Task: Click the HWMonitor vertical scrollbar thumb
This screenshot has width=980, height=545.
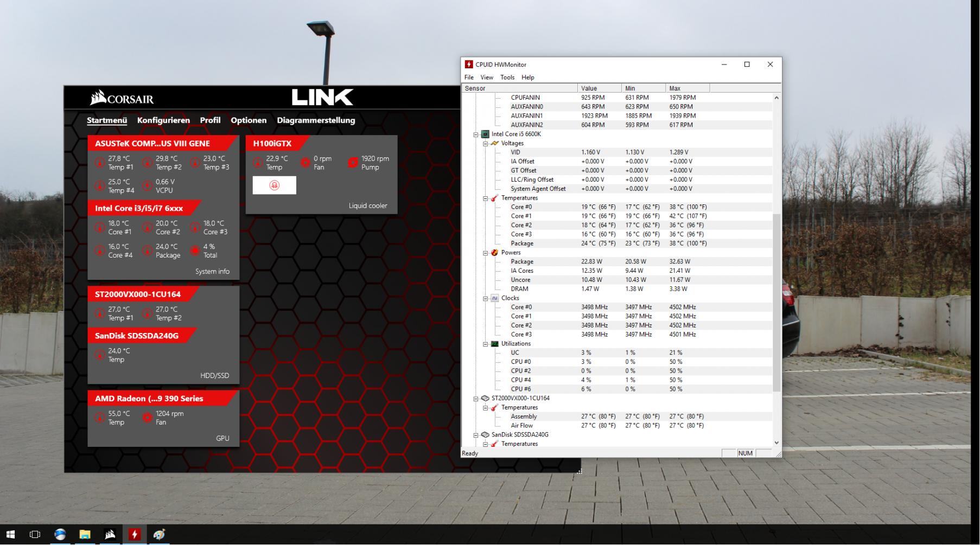Action: click(x=777, y=303)
